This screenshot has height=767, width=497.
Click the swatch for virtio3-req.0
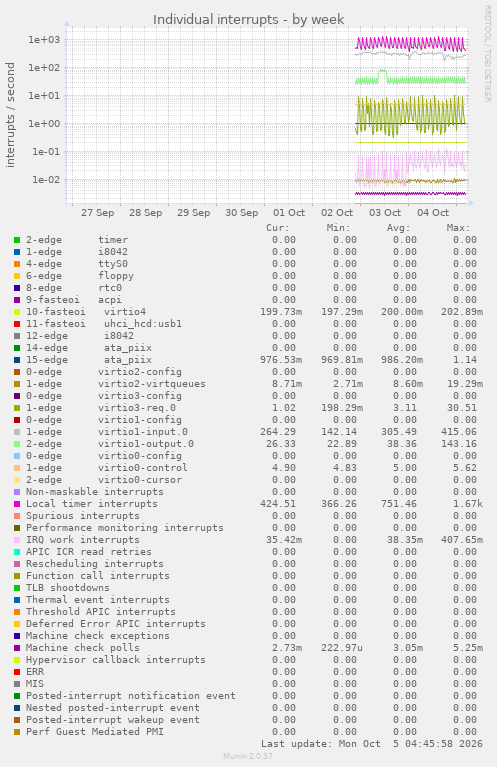[x=17, y=408]
